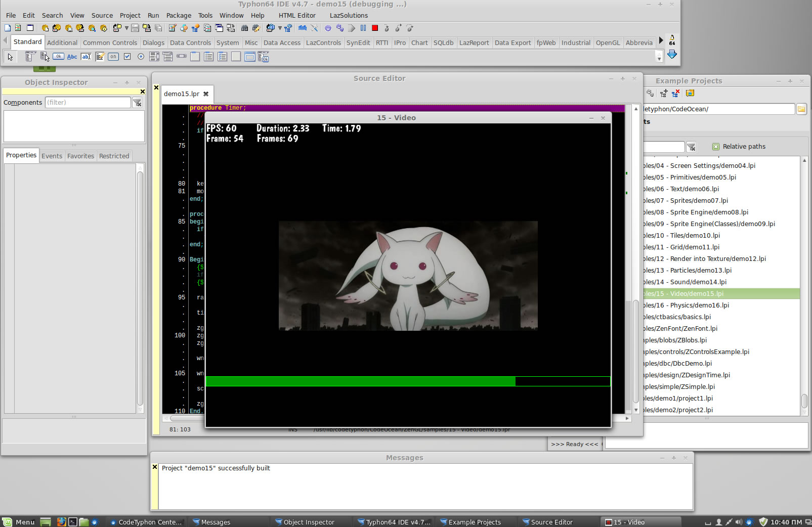Screen dimensions: 812x527
Task: Select the TMemo component icon
Action: click(x=100, y=57)
